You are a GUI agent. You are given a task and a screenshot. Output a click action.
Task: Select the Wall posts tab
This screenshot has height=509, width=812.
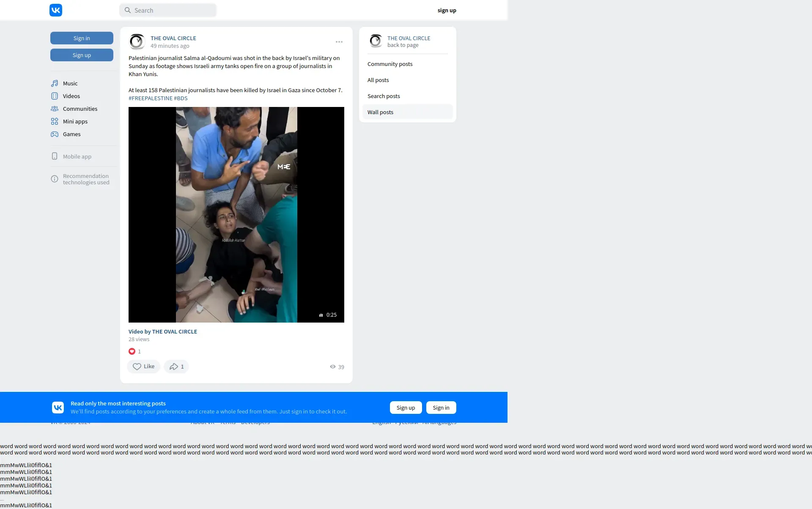pyautogui.click(x=380, y=112)
